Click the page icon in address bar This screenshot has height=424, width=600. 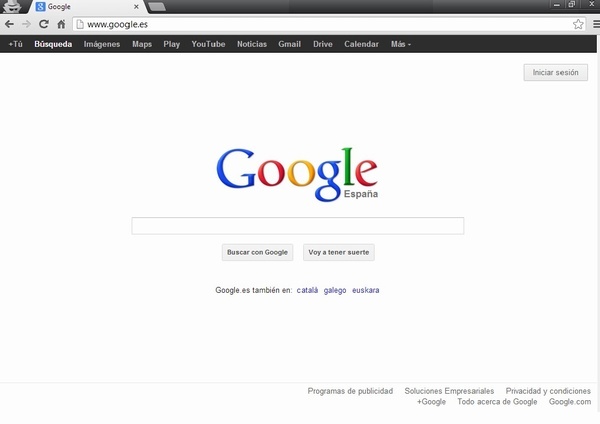coord(80,24)
